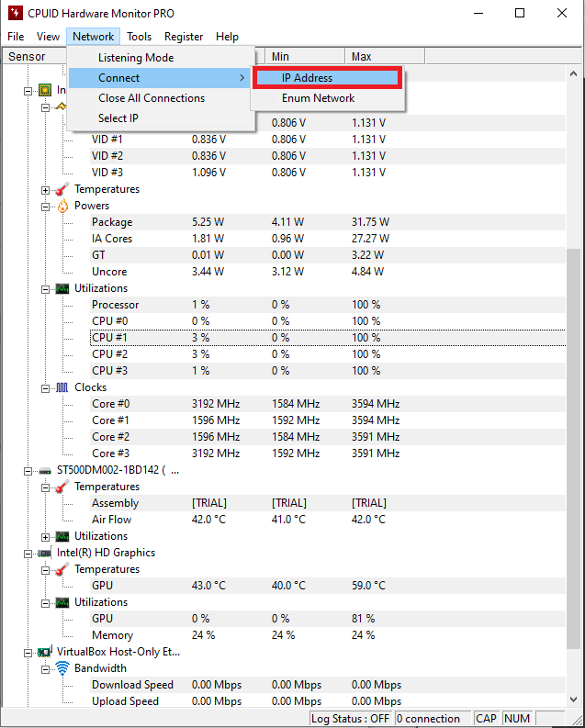Click the Connect menu entry
Image resolution: width=585 pixels, height=728 pixels.
click(x=161, y=78)
